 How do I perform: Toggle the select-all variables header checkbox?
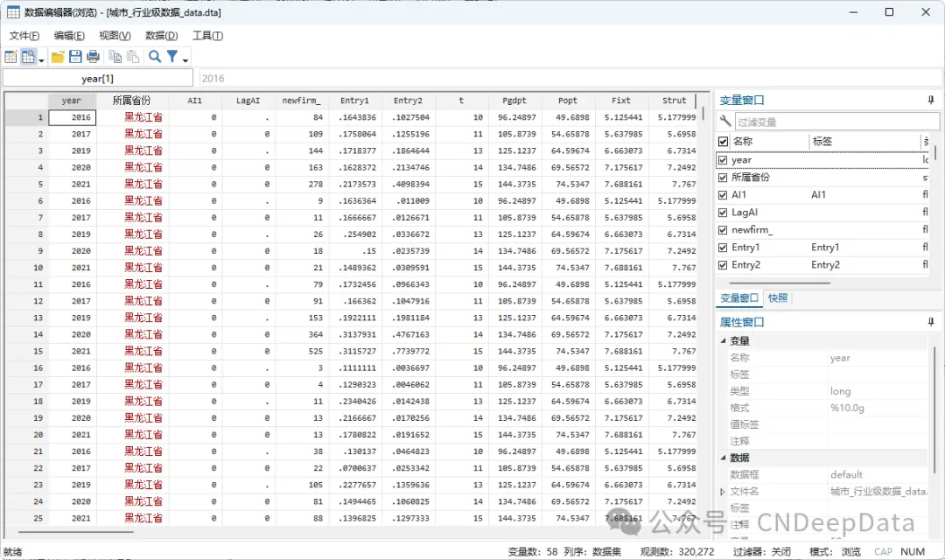click(724, 142)
